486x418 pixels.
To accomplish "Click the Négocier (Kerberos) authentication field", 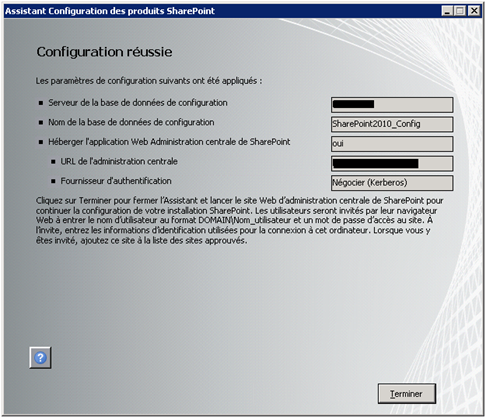I will [x=392, y=183].
